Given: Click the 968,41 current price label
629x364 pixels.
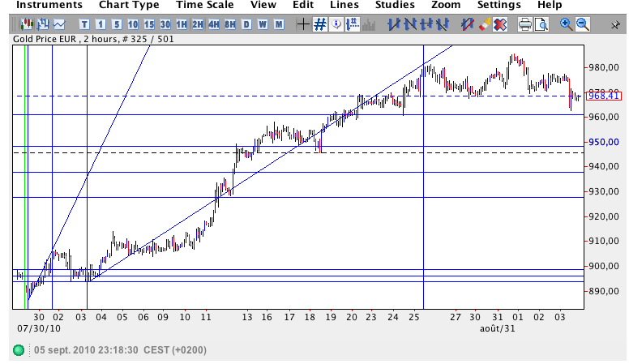Looking at the screenshot, I should [603, 96].
